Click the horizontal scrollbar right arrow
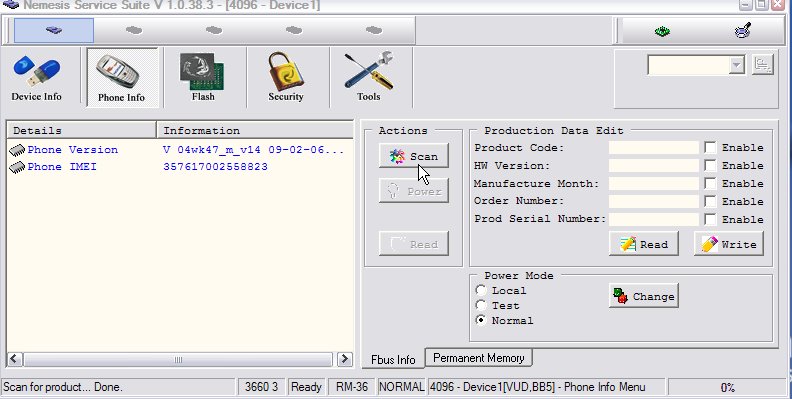The height and width of the screenshot is (399, 792). [x=344, y=359]
